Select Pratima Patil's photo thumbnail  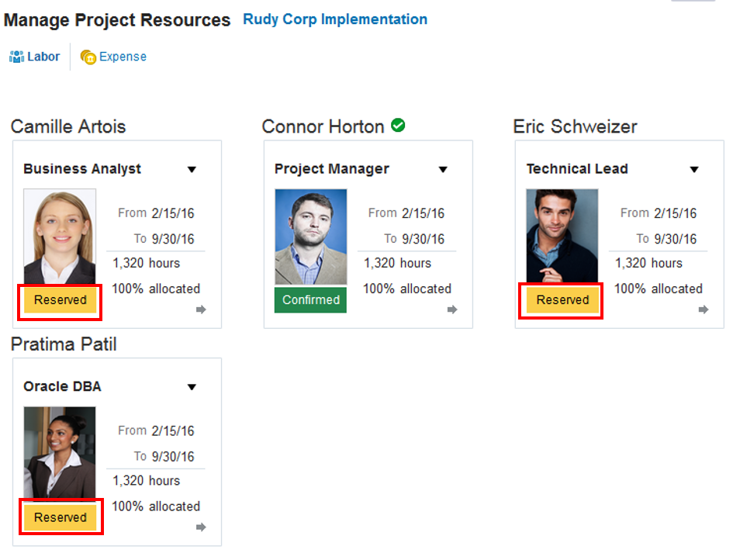pos(60,454)
